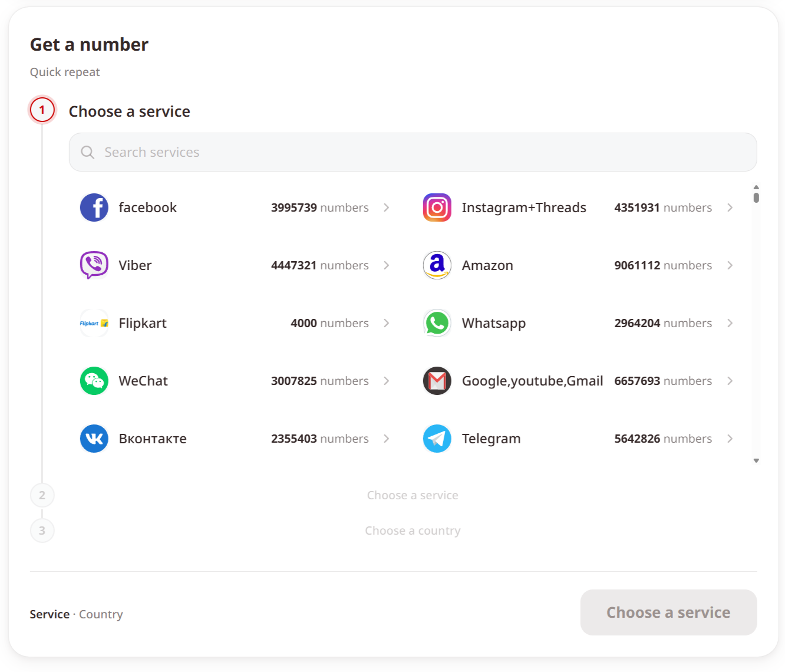This screenshot has height=672, width=785.
Task: Click the magnifier icon in search box
Action: click(x=88, y=152)
